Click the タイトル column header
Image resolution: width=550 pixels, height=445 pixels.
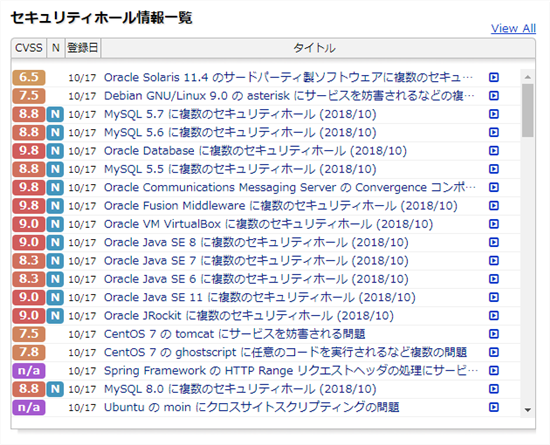pos(314,48)
